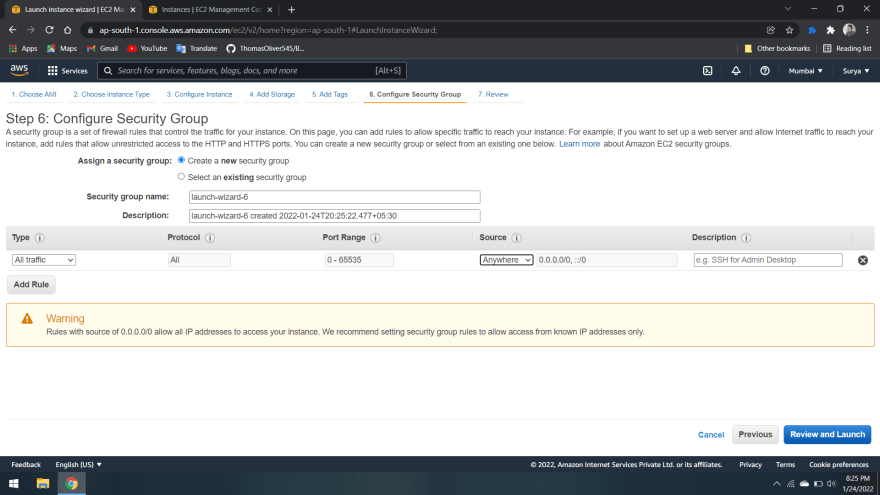Open Feedback in footer
This screenshot has height=495, width=880.
pyautogui.click(x=26, y=464)
